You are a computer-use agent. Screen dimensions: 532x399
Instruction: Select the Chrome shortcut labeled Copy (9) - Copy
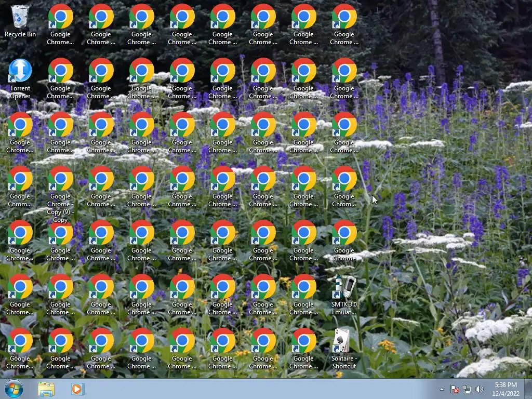pyautogui.click(x=60, y=194)
